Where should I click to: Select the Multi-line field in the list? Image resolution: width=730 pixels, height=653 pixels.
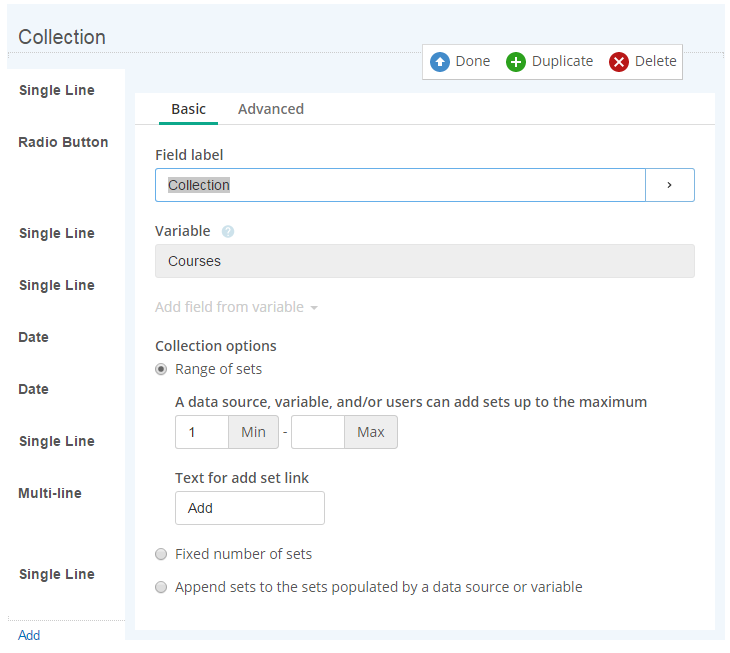tap(50, 493)
